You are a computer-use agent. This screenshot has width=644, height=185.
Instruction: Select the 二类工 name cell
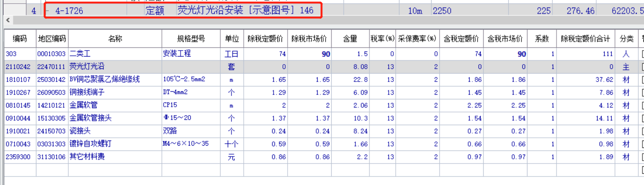tap(115, 54)
